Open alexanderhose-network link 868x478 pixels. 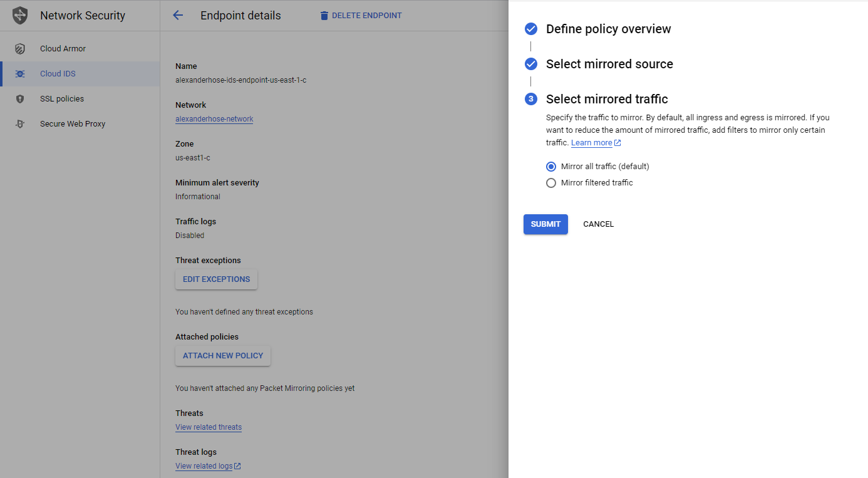coord(214,119)
